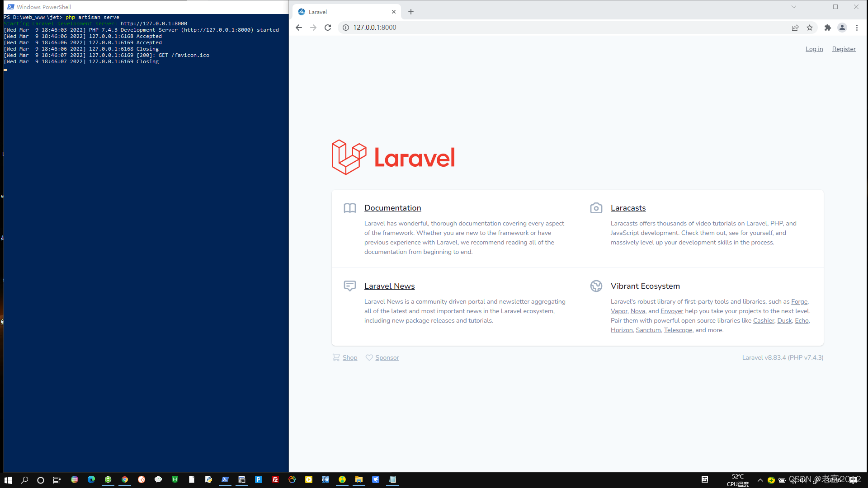
Task: Open the Documentation link
Action: 392,208
